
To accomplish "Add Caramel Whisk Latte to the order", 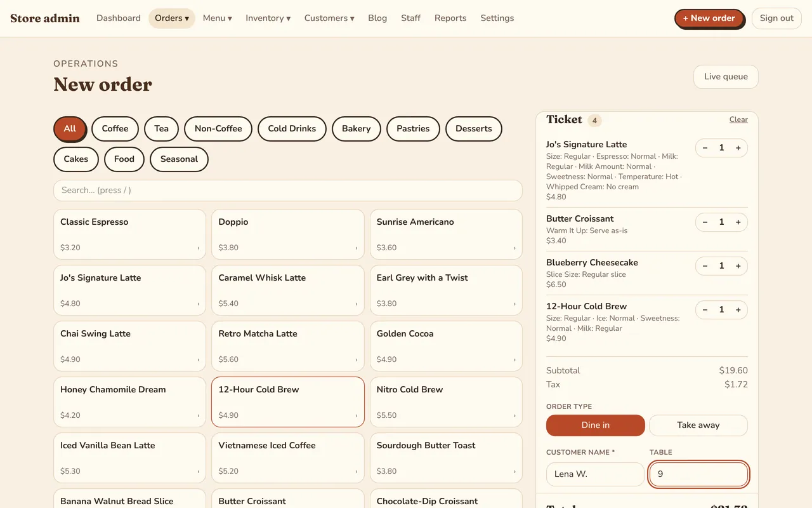I will [x=288, y=290].
